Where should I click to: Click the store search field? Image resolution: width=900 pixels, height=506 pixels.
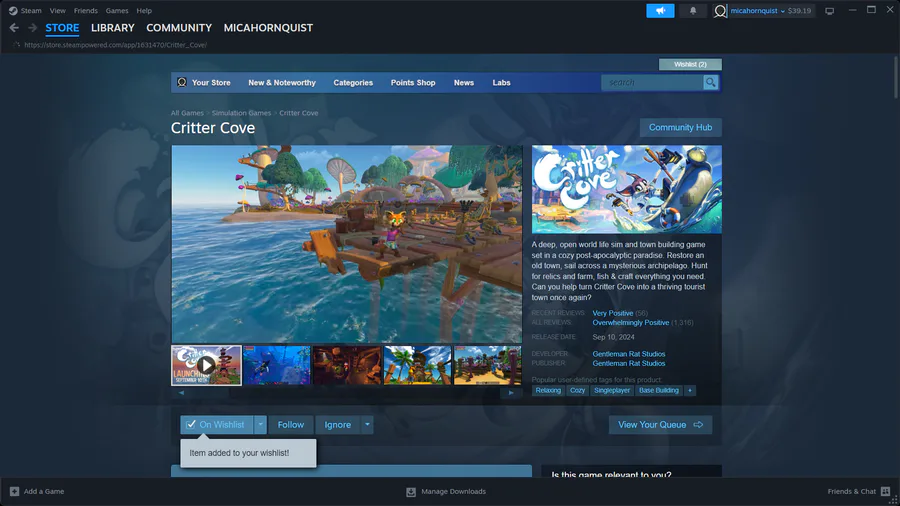[652, 83]
